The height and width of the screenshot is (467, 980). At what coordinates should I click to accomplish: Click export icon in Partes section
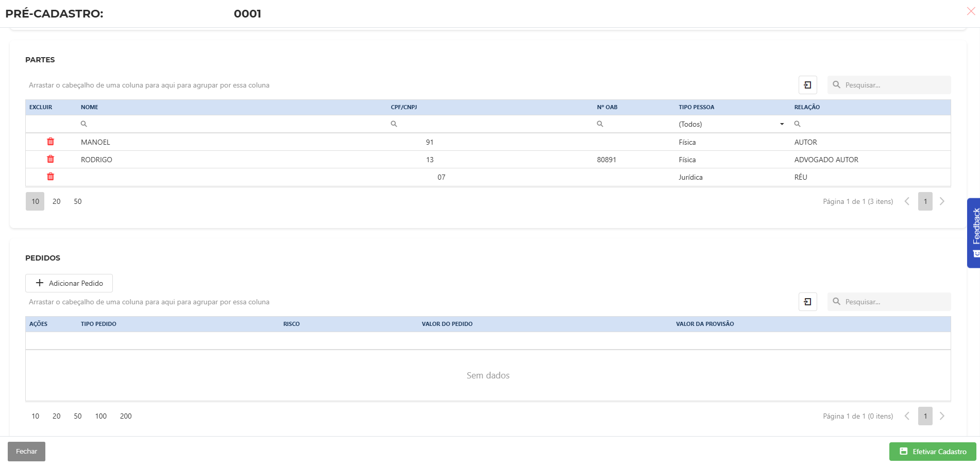(807, 85)
